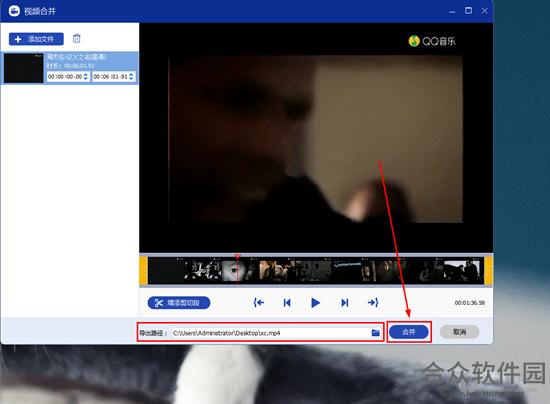Click the right yellow trim handle
The width and height of the screenshot is (550, 404).
(x=489, y=270)
